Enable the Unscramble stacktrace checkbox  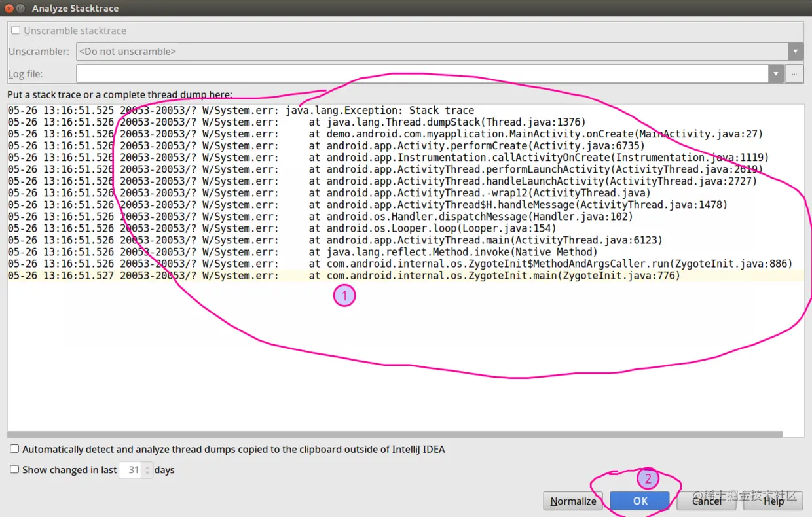(x=16, y=30)
